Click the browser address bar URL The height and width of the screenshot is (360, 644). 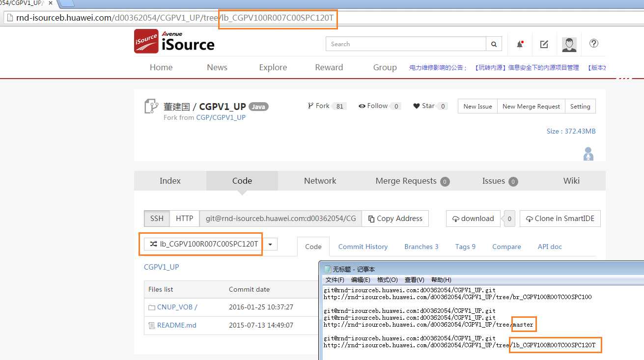point(175,18)
